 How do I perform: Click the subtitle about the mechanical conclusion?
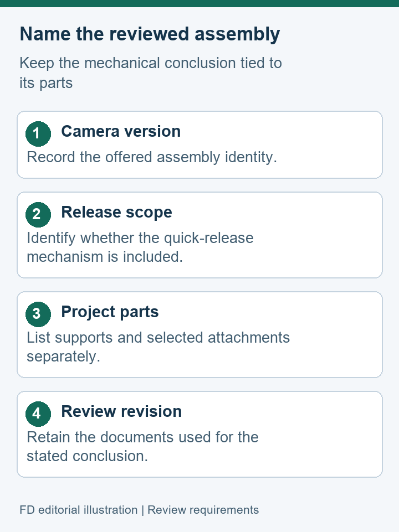coord(151,73)
